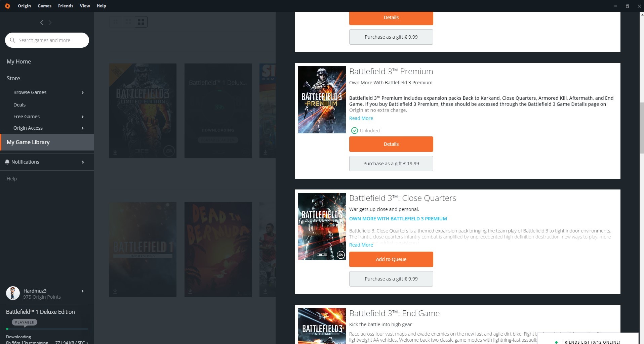Click the Battlefield 1 download progress bar
This screenshot has height=344, width=644.
point(47,329)
